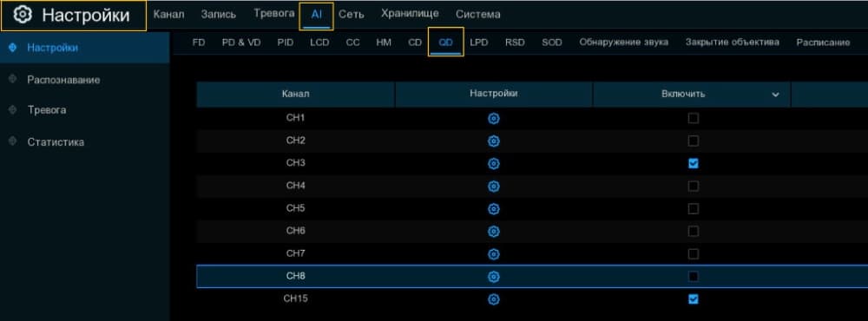Image resolution: width=868 pixels, height=321 pixels.
Task: Open settings gear for channel CH1
Action: (494, 119)
